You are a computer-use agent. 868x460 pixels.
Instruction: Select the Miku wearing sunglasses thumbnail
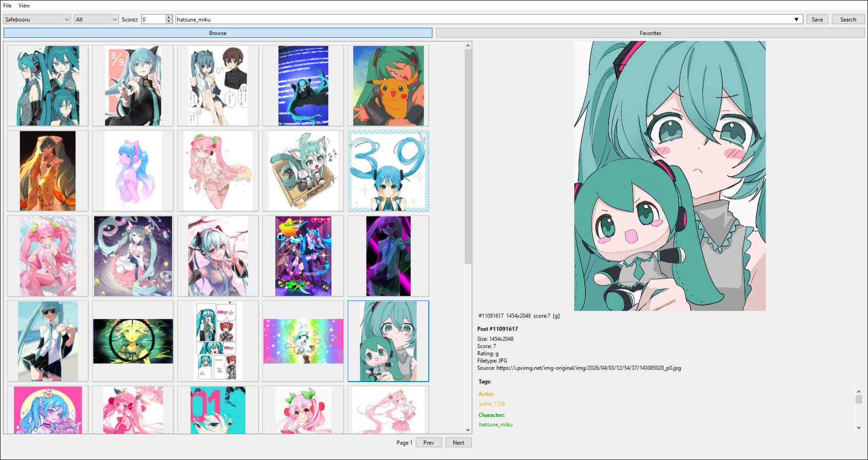point(48,341)
